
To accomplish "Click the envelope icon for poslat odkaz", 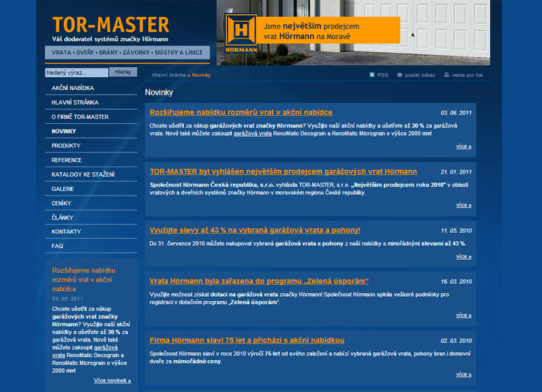I will 399,75.
